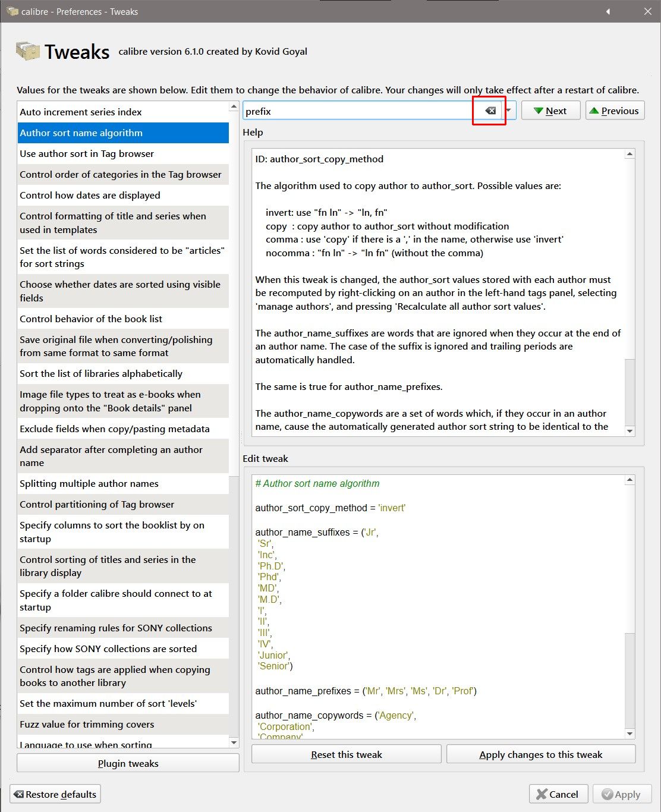The image size is (661, 812).
Task: Select Control behavior of the book list
Action: click(x=123, y=319)
